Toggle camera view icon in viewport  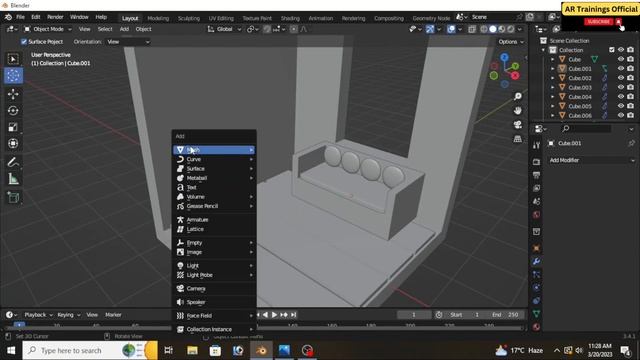tap(518, 125)
